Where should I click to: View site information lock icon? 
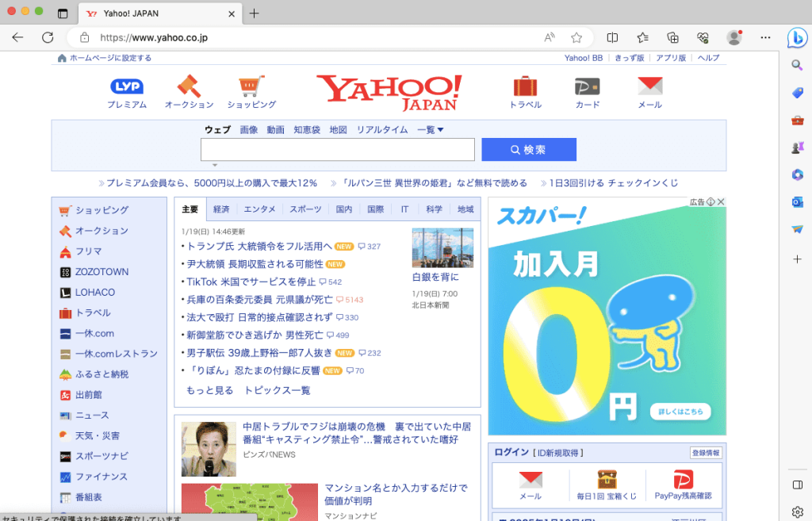[x=84, y=37]
